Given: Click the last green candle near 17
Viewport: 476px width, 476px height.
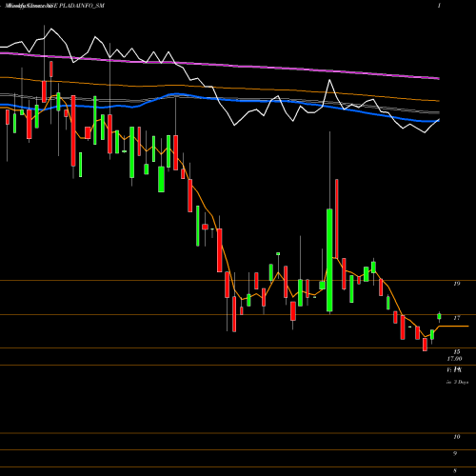Looking at the screenshot, I should click(x=439, y=316).
